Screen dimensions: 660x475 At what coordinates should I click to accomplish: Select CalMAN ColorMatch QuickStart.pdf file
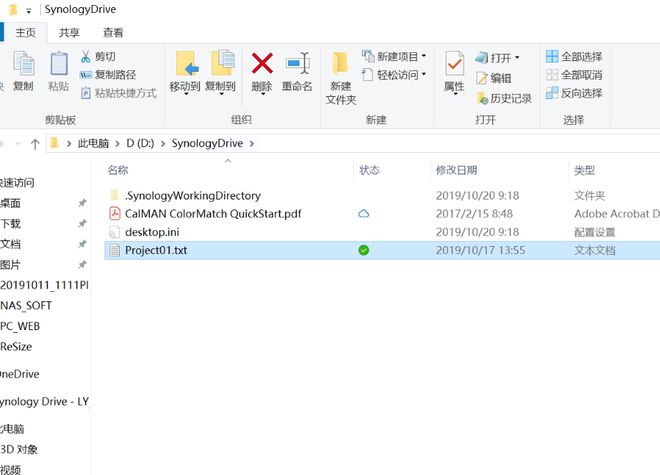click(x=213, y=214)
